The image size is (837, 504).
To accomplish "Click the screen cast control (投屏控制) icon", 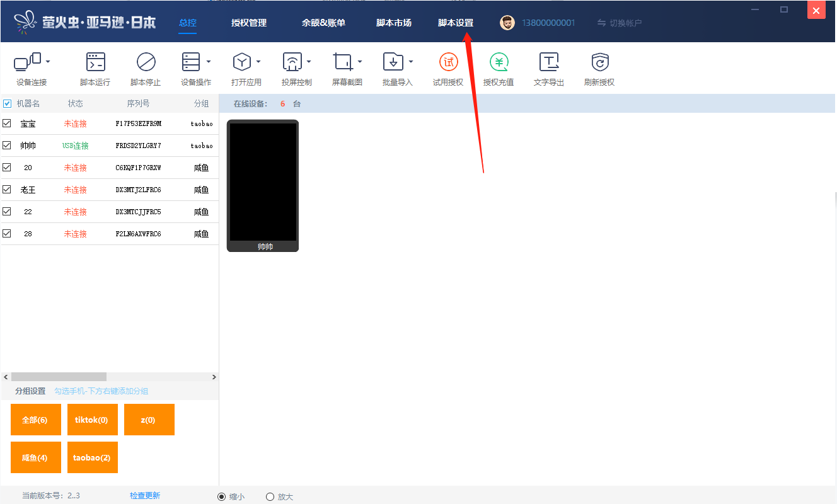I will coord(292,62).
